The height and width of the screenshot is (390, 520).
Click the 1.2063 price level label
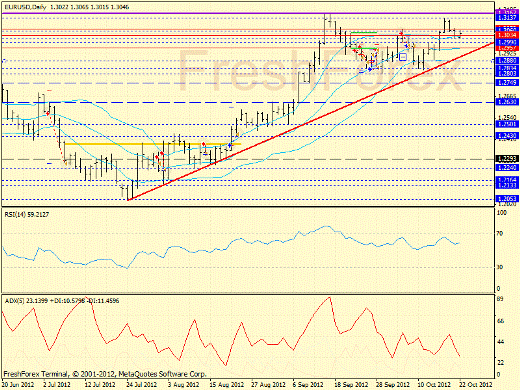pyautogui.click(x=507, y=199)
